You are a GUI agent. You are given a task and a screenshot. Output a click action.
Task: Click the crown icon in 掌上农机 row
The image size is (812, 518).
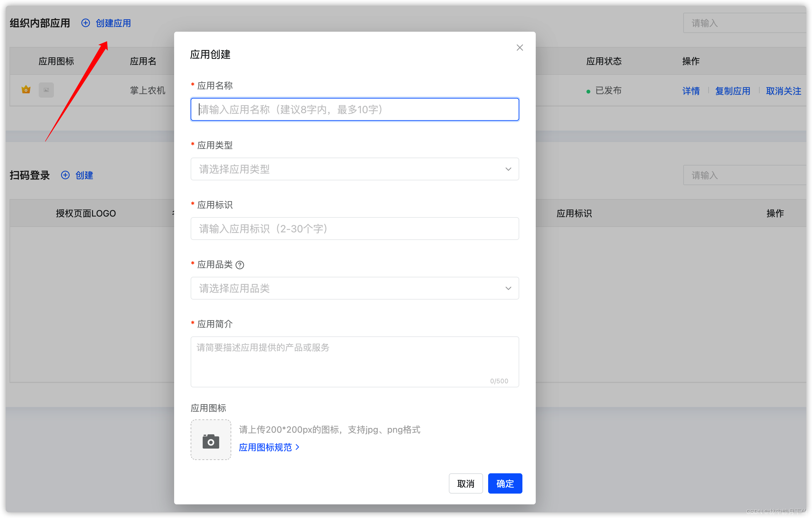[x=26, y=90]
